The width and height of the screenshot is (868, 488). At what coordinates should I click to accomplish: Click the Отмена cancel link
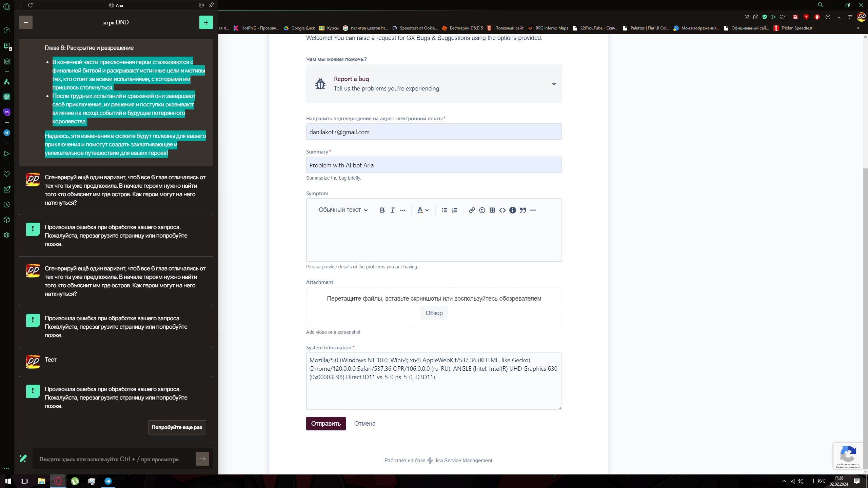(x=365, y=423)
